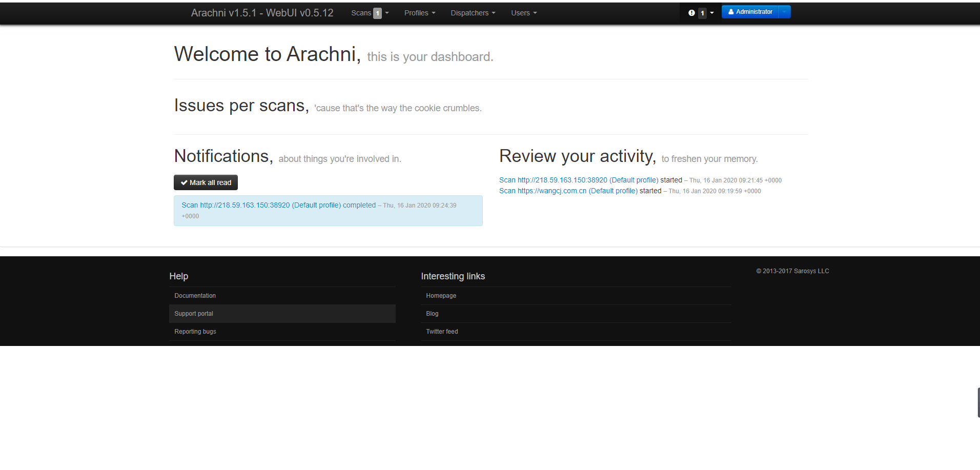Viewport: 980px width, 470px height.
Task: Open the Dispatchers dropdown menu
Action: tap(473, 13)
